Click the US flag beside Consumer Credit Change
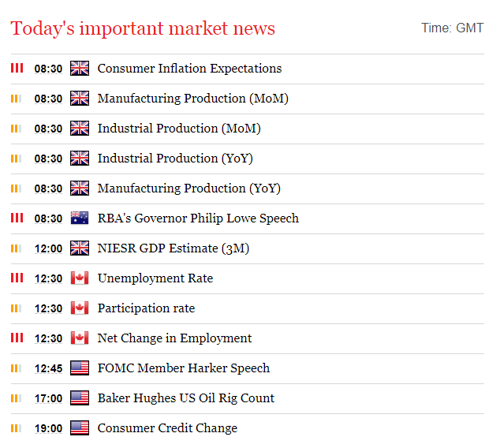This screenshot has height=448, width=500. click(80, 428)
